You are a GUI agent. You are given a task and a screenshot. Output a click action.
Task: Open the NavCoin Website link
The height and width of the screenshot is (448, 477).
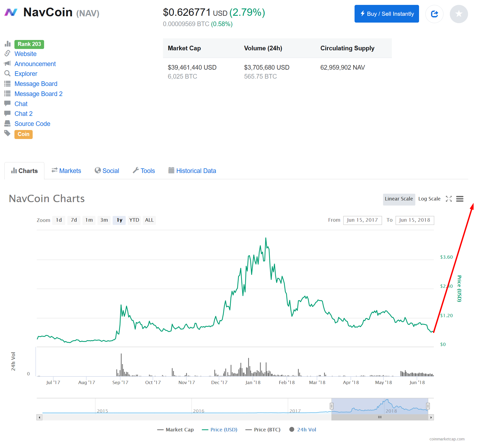click(x=26, y=54)
